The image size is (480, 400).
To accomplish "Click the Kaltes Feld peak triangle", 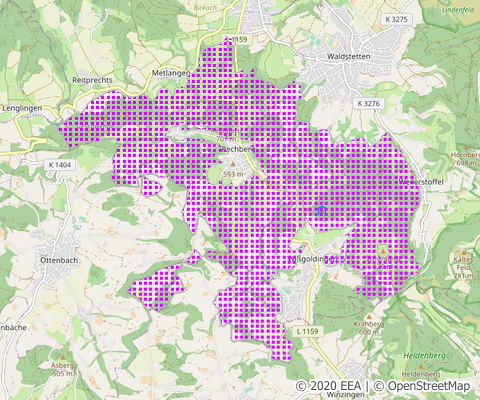I will [464, 253].
